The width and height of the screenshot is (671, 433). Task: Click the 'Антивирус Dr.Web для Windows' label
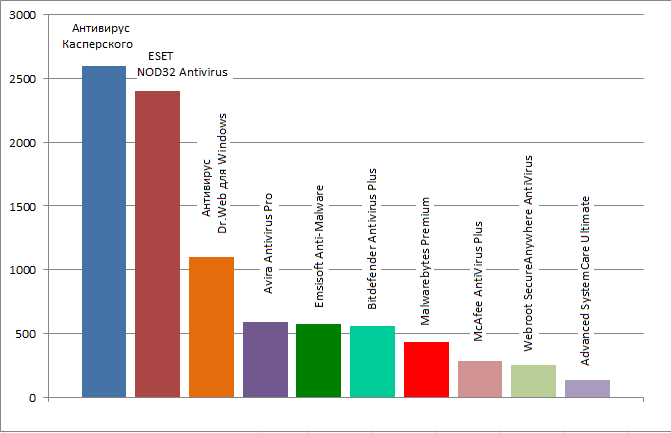click(x=214, y=173)
